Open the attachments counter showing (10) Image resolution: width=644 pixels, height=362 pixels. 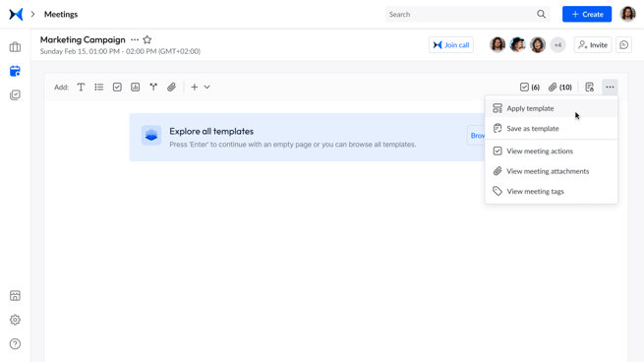pyautogui.click(x=560, y=88)
